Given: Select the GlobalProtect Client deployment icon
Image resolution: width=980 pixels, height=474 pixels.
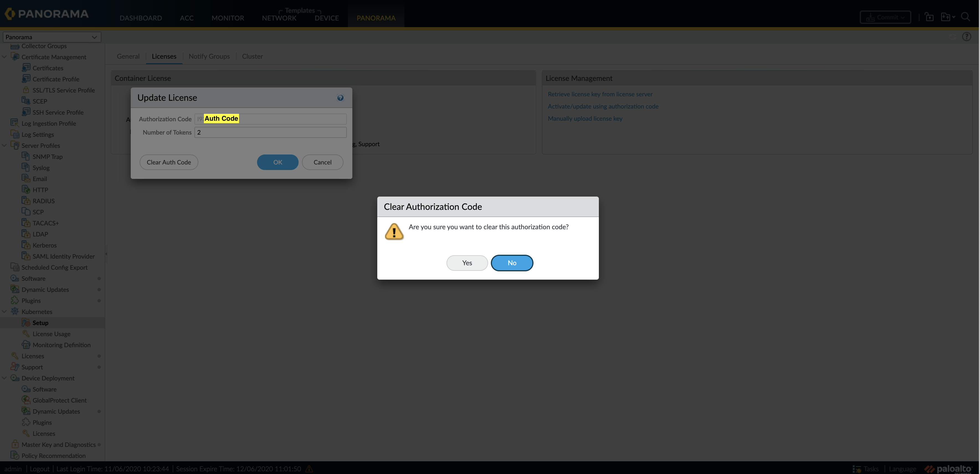Looking at the screenshot, I should click(26, 400).
